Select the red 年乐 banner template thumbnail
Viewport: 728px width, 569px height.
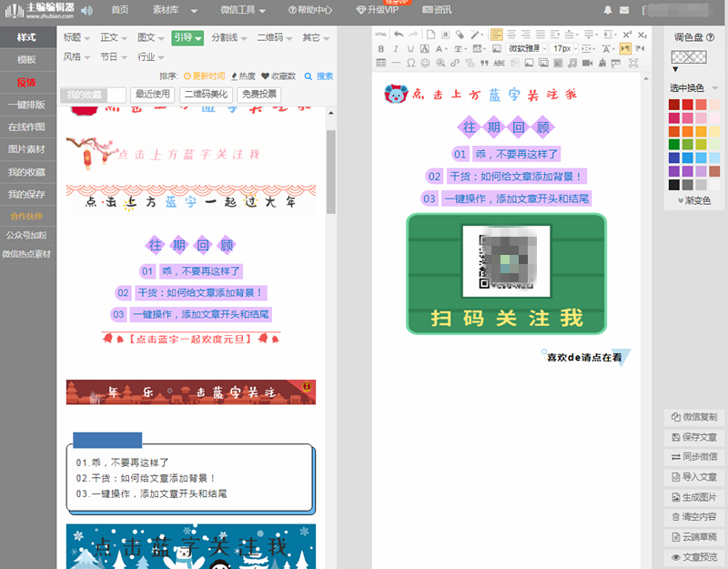[191, 392]
